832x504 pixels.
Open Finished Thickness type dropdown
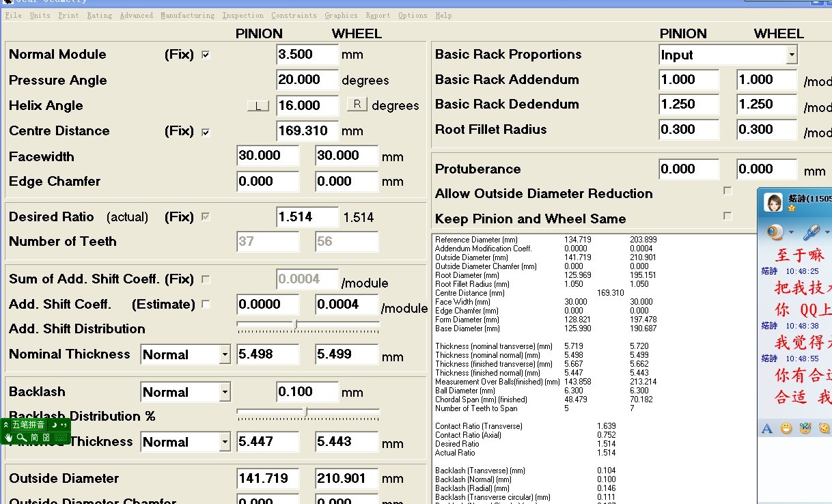tap(225, 442)
